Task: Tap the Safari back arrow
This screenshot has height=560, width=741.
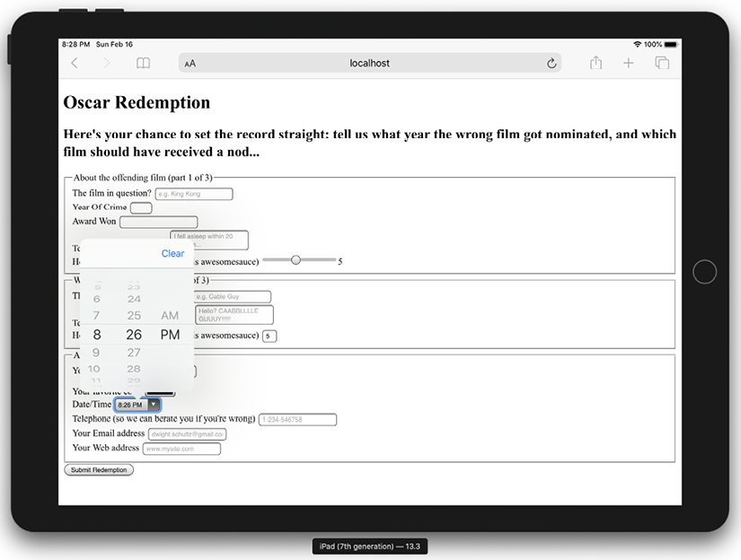Action: pos(75,63)
